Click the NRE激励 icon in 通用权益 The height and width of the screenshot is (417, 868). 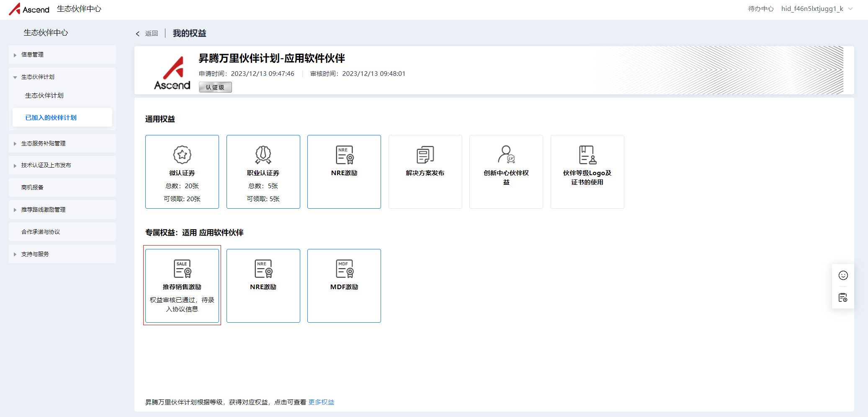pyautogui.click(x=345, y=155)
